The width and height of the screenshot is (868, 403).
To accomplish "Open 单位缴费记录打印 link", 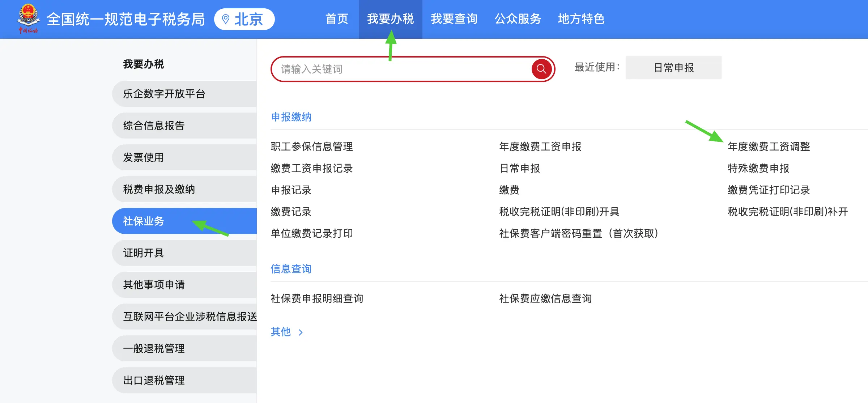I will (x=312, y=233).
